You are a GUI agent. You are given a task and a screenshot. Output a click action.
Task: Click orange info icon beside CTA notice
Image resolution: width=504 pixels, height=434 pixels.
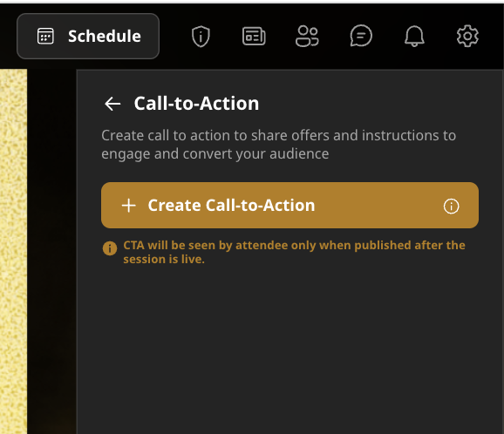pyautogui.click(x=110, y=248)
